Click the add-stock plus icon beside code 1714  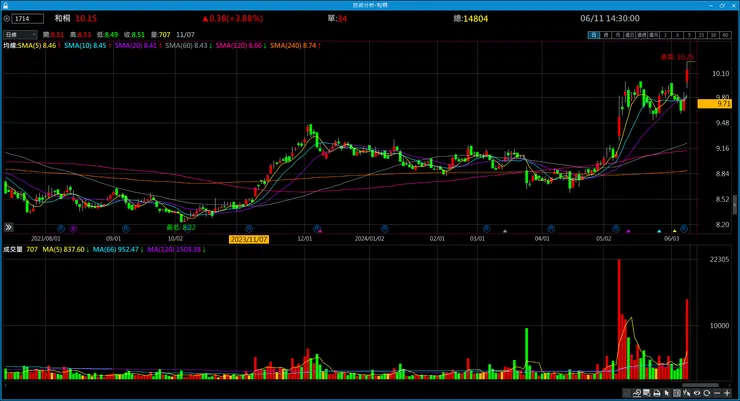[x=7, y=18]
